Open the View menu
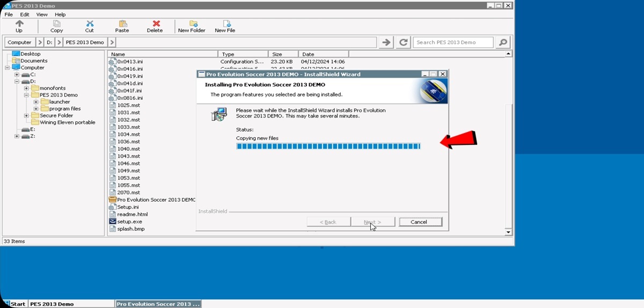The image size is (644, 308). tap(42, 14)
